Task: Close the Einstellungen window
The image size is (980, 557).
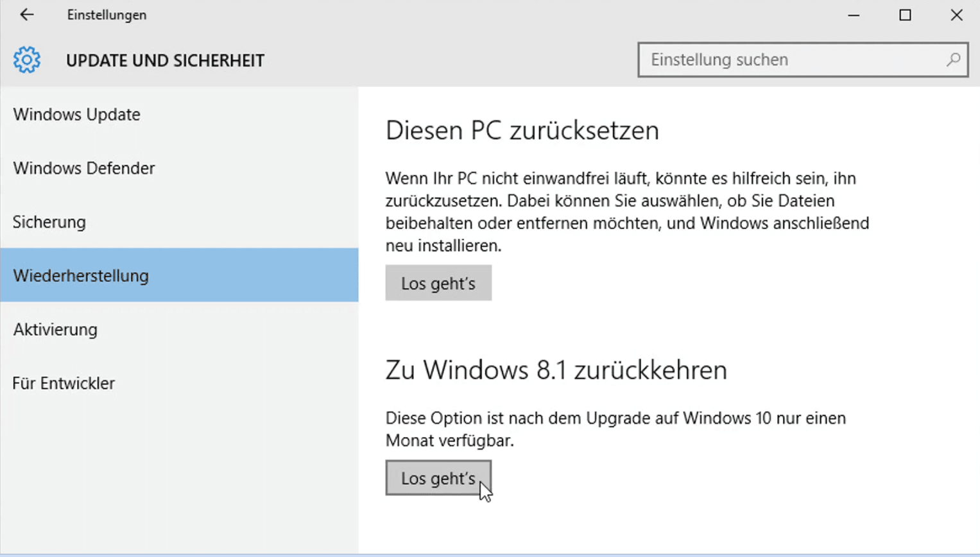Action: pos(956,15)
